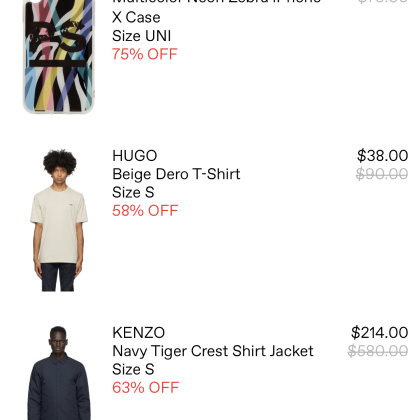Screen dimensions: 420x420
Task: Click the crossed-out $90.00 original price
Action: coord(382,174)
